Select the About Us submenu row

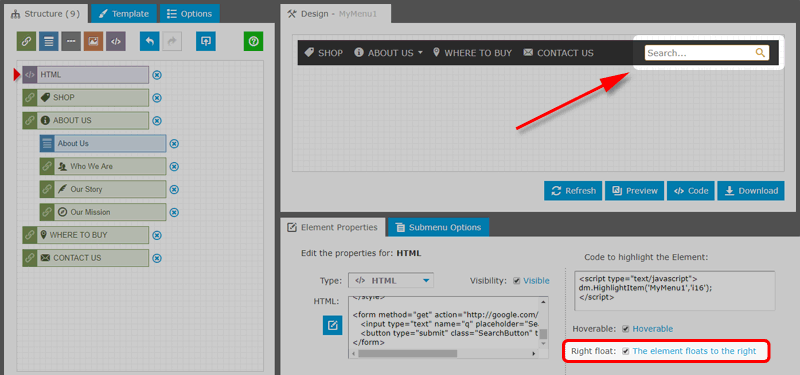coord(103,143)
